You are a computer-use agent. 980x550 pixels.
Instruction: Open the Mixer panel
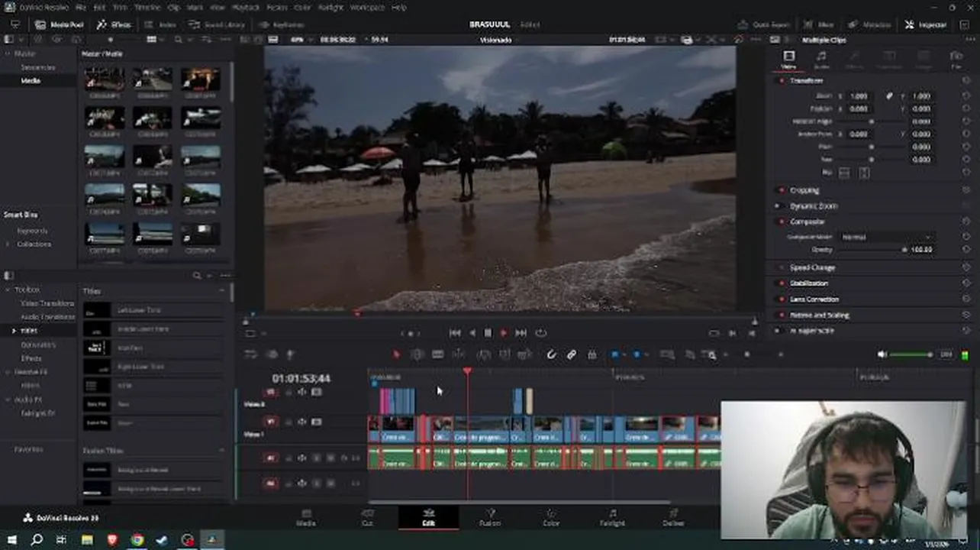point(819,24)
